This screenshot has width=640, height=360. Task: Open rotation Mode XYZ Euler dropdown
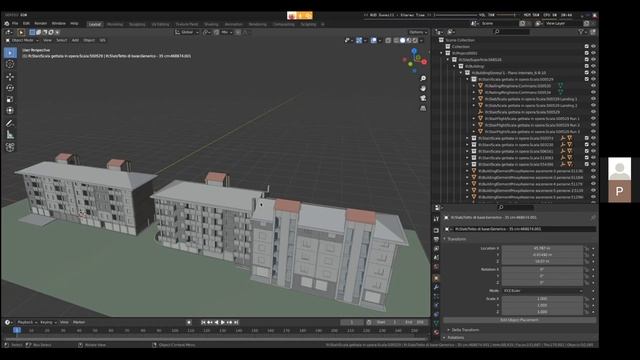tap(542, 291)
